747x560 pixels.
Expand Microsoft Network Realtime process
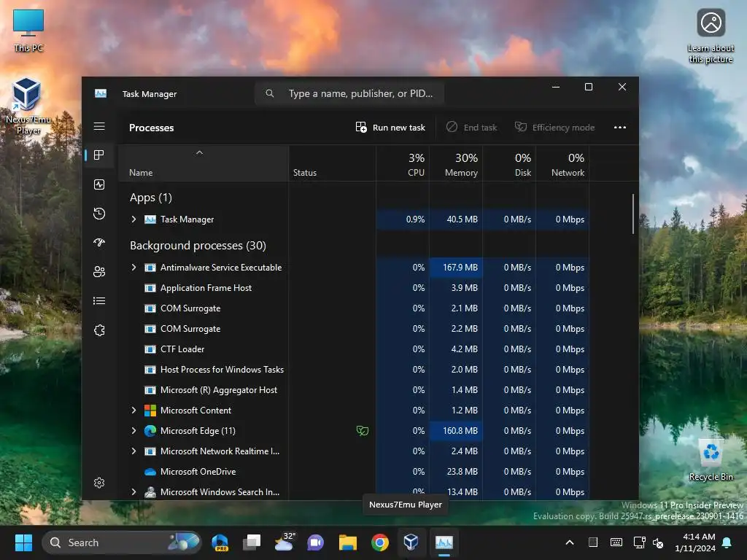[134, 451]
